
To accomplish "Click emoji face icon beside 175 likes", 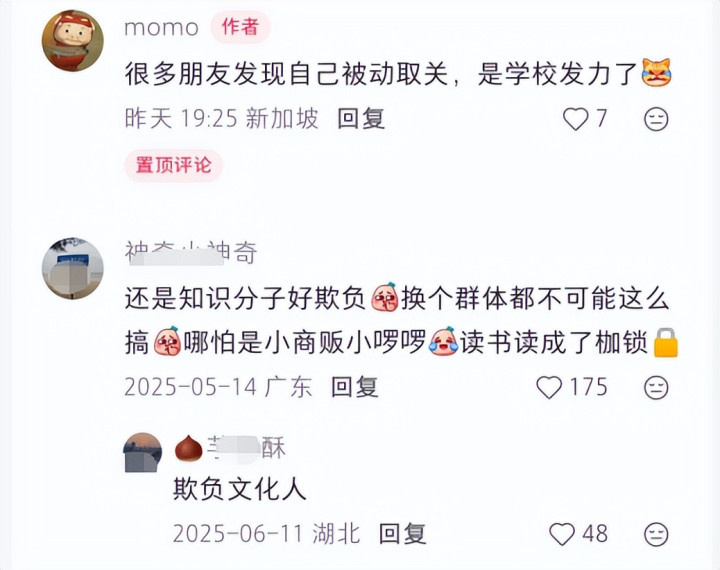I will click(656, 388).
